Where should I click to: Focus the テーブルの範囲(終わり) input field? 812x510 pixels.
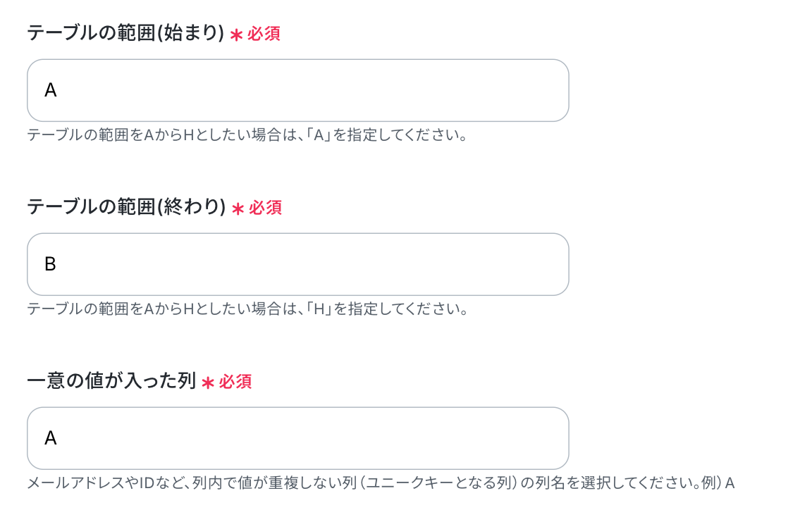[x=297, y=264]
